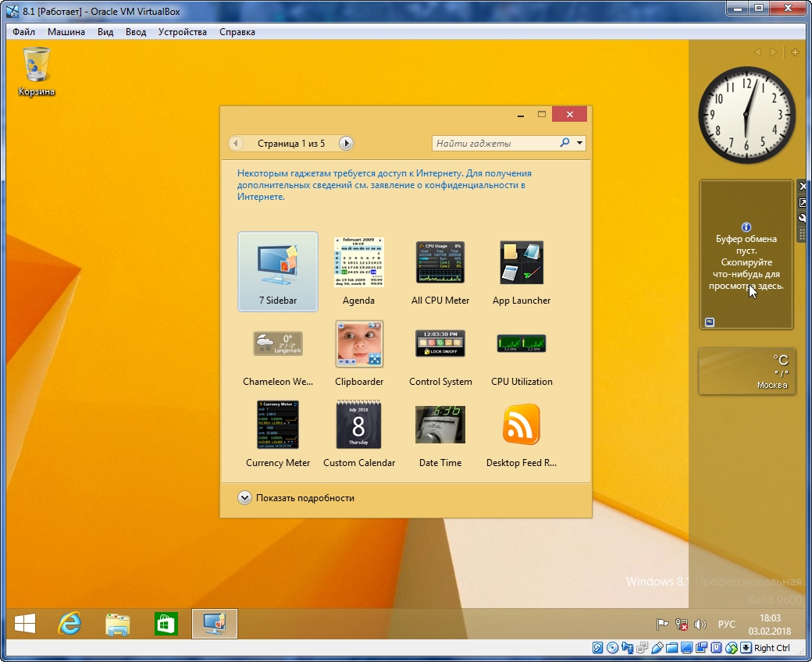Open the search options dropdown arrow
This screenshot has height=662, width=812.
click(579, 143)
